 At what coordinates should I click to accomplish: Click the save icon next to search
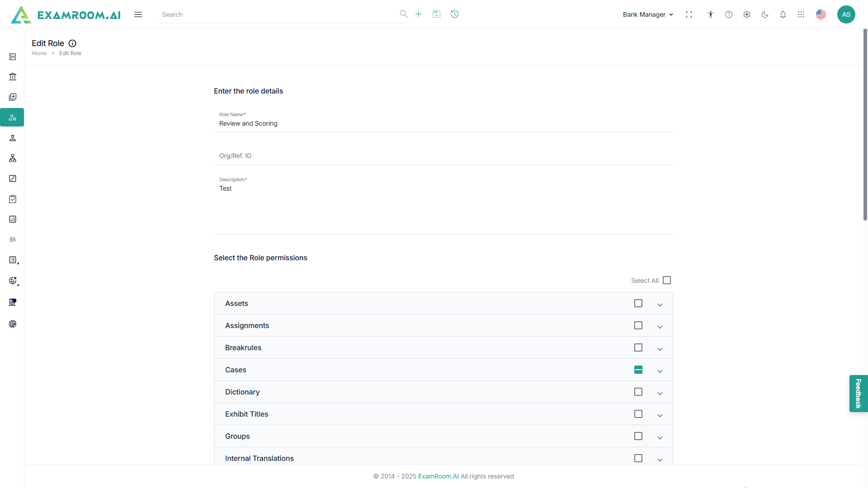(x=436, y=14)
